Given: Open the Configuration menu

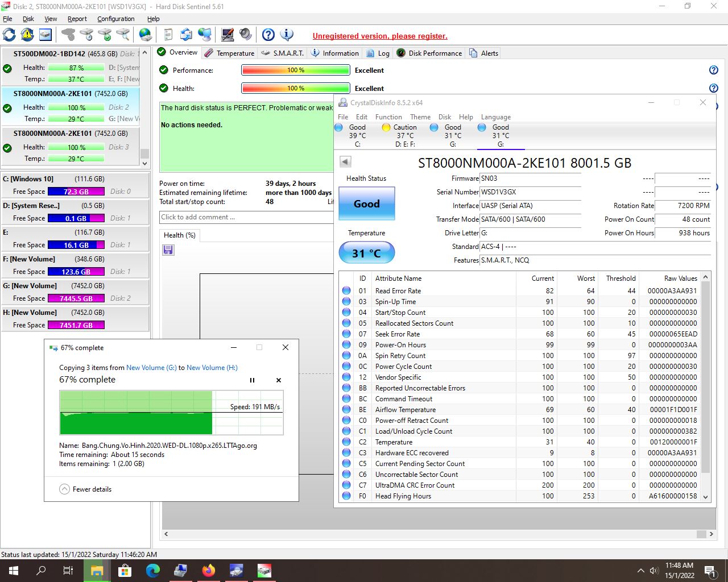Looking at the screenshot, I should [x=116, y=19].
